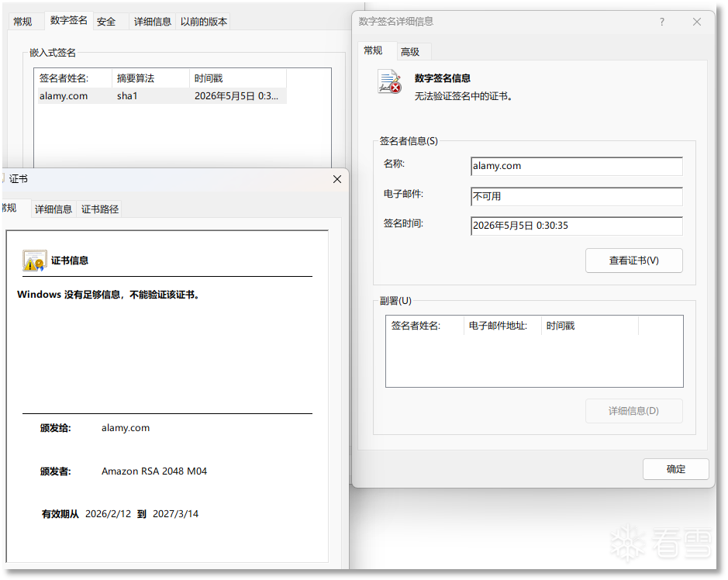728x580 pixels.
Task: Click the 2026年5月5日 timestamp cell in signature list
Action: [236, 96]
